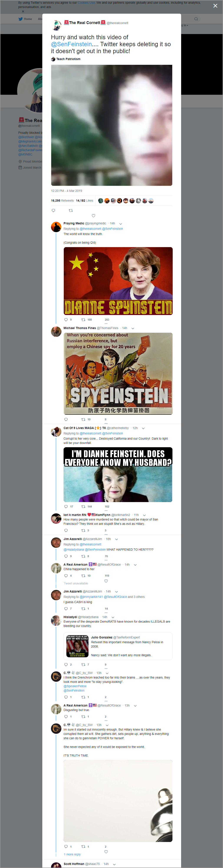Open dropdown arrow on Praying Medic tweet
The image size is (223, 868).
(x=120, y=224)
